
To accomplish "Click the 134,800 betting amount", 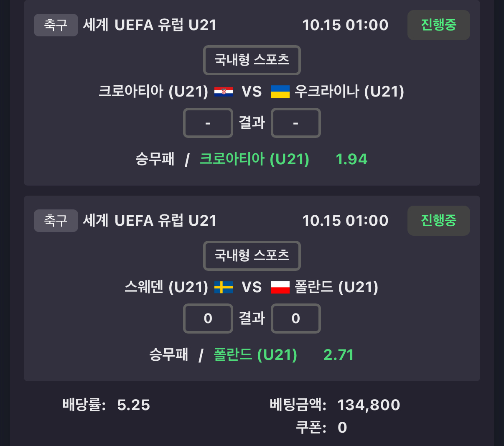I will tap(369, 405).
